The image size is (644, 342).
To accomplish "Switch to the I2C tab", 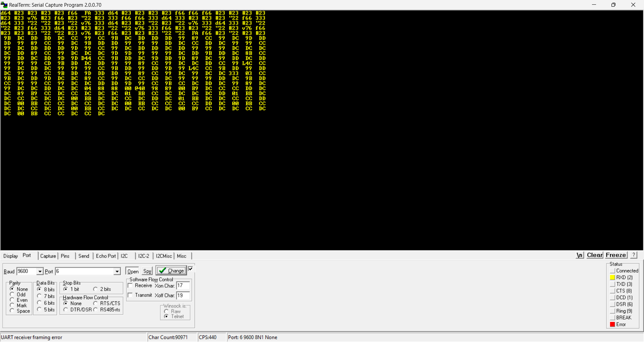I will pos(124,256).
